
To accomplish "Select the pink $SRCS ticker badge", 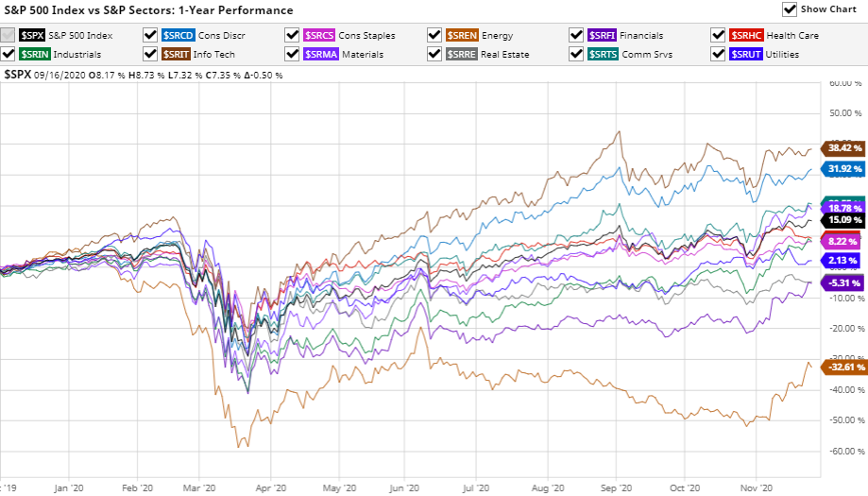I will (x=318, y=35).
